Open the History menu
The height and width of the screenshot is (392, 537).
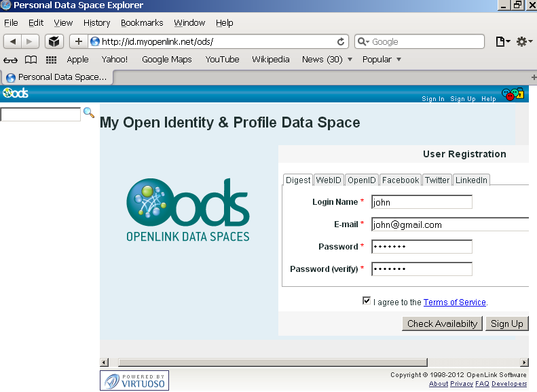96,22
